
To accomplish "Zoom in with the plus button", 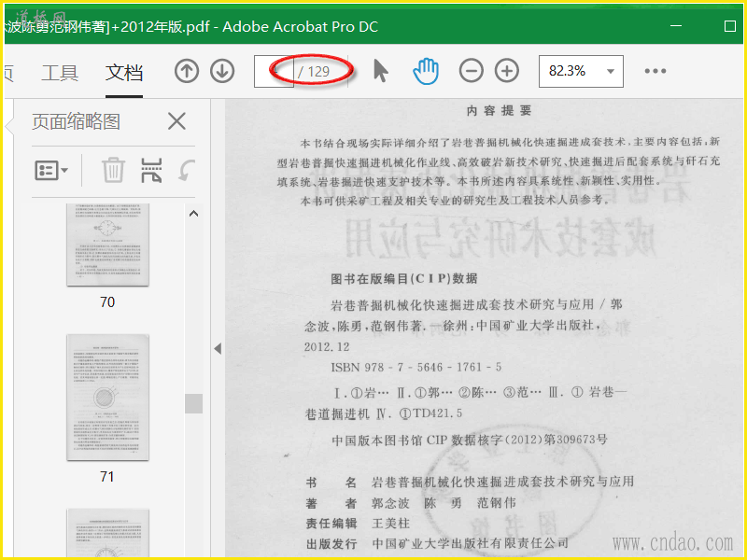I will [x=507, y=71].
